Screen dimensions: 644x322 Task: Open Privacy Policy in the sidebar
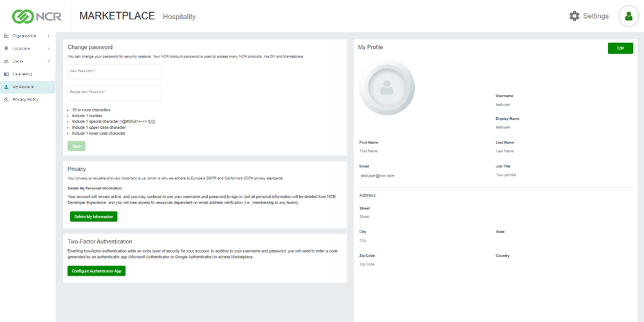(28, 100)
